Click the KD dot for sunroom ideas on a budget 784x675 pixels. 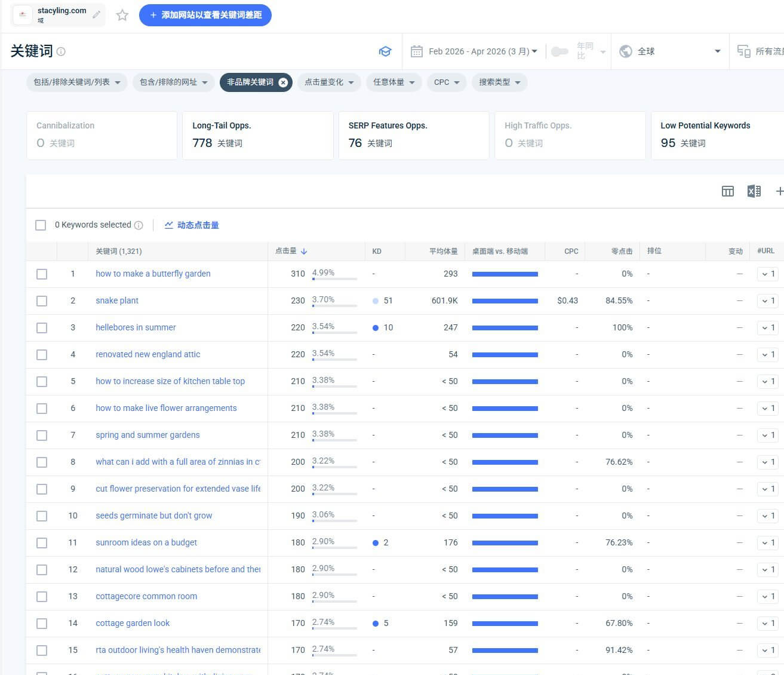point(376,543)
